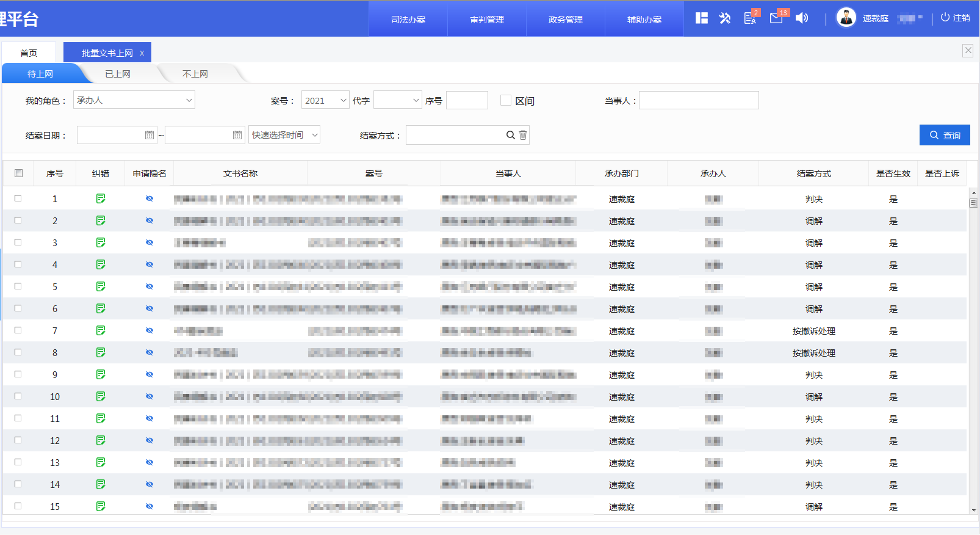980x535 pixels.
Task: Tick the select-all checkbox in table header
Action: 18,173
